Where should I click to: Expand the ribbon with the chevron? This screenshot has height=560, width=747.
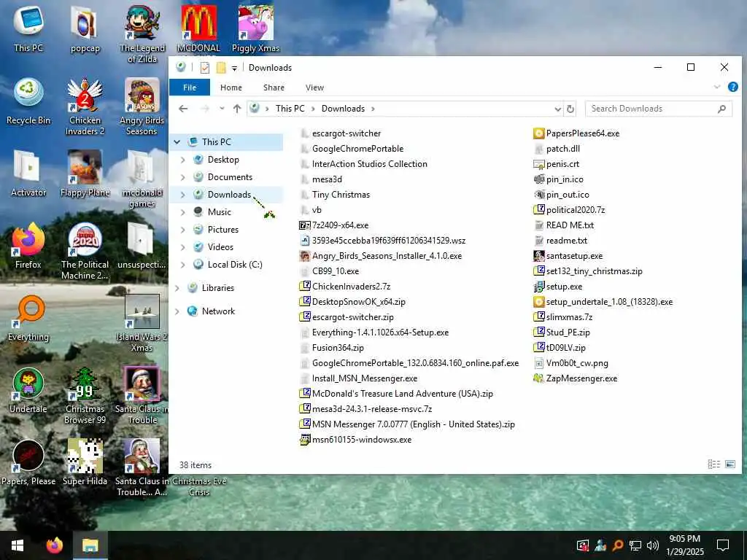[x=717, y=87]
